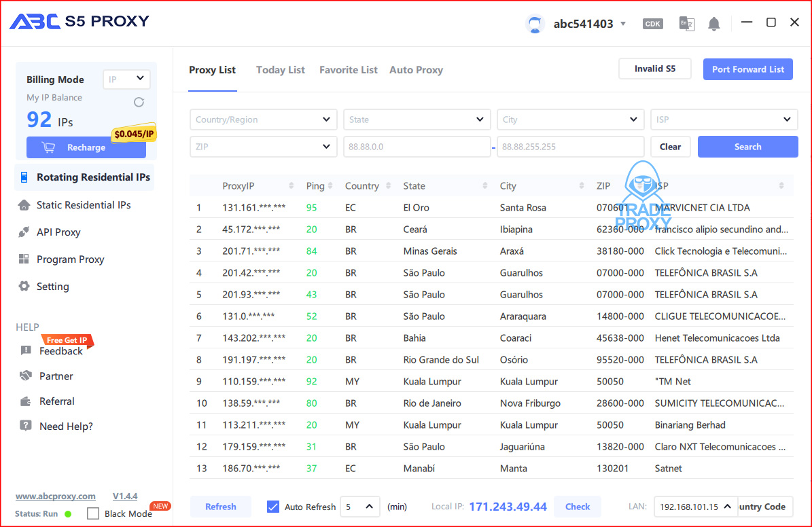Select the Satnet proxy row
Screen dimensions: 812x527
click(x=491, y=469)
